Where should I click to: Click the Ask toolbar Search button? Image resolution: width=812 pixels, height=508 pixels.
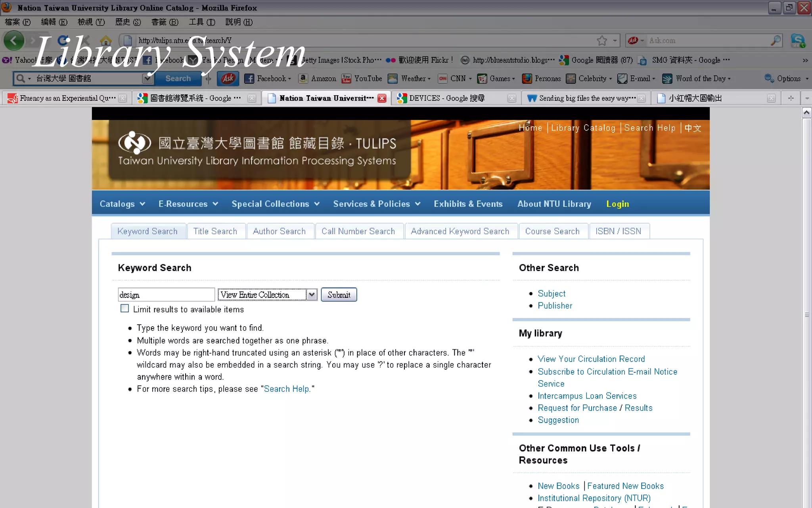tap(178, 79)
